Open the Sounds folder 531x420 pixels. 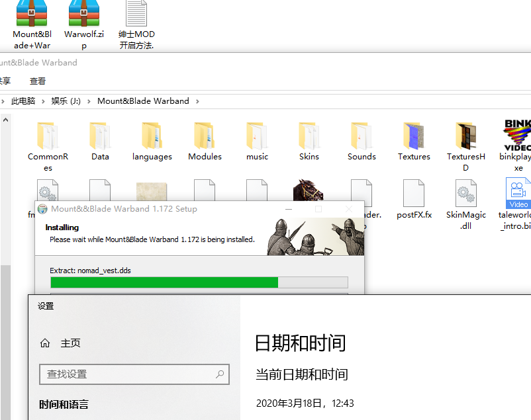point(362,142)
